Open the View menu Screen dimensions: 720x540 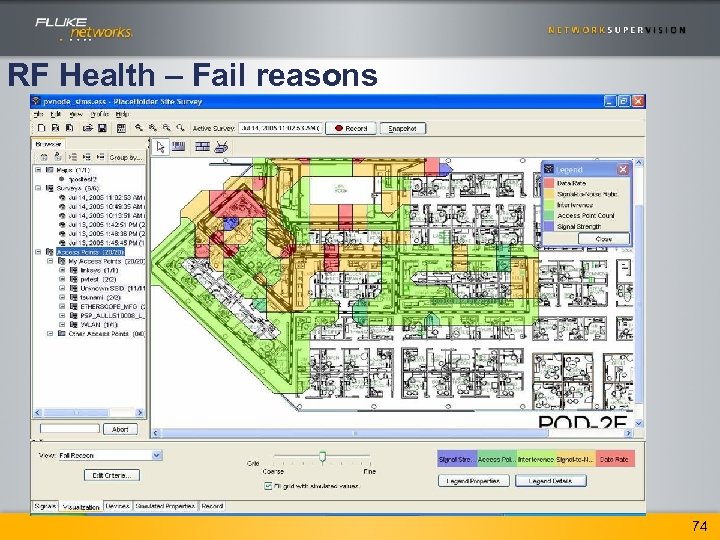76,114
